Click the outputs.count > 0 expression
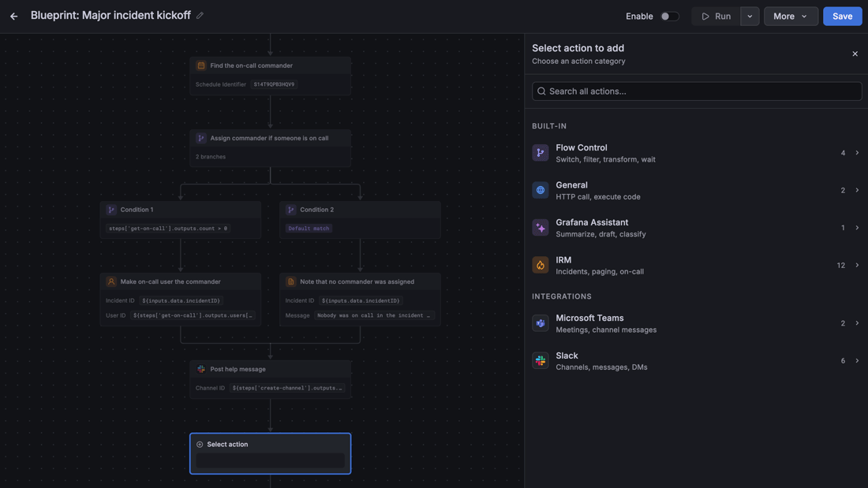Viewport: 868px width, 488px height. [168, 229]
